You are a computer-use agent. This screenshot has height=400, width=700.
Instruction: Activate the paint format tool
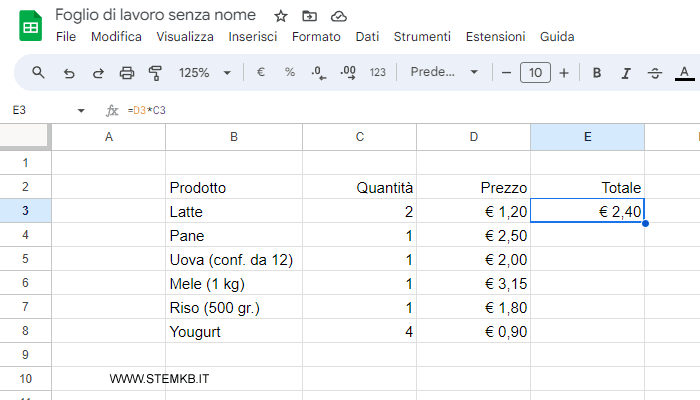pyautogui.click(x=155, y=72)
